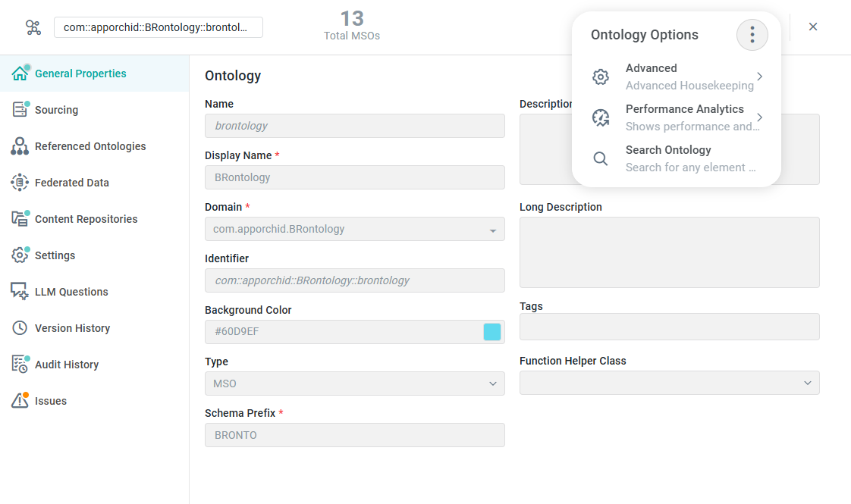The image size is (851, 504).
Task: Focus the Long Description text area
Action: point(670,252)
